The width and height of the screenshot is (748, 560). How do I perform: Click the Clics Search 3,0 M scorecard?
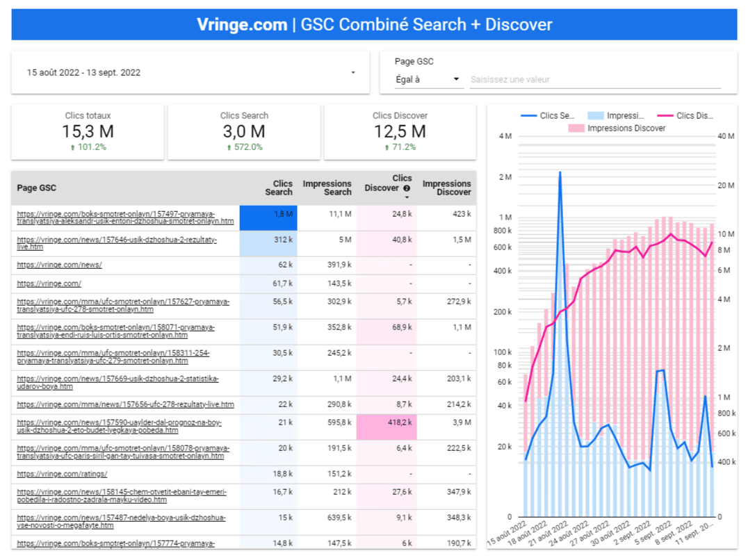point(244,133)
